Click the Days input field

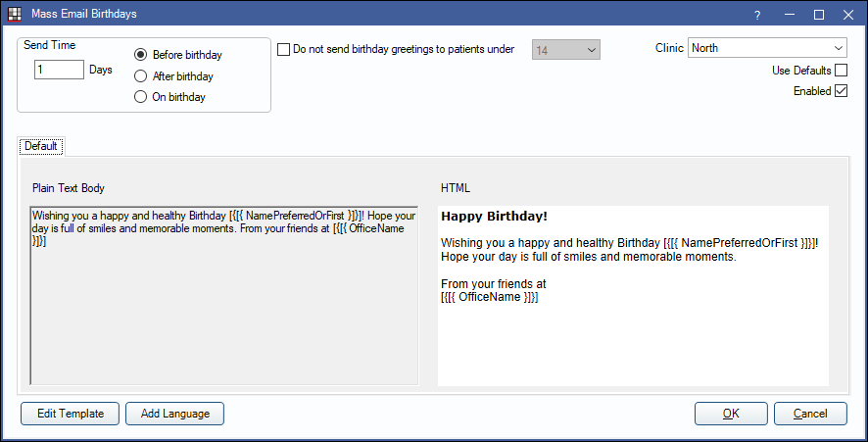[59, 70]
